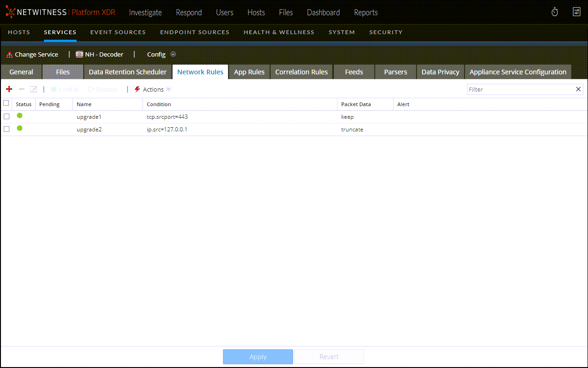Open the user preferences icon at top right
This screenshot has height=368, width=588.
(x=576, y=12)
